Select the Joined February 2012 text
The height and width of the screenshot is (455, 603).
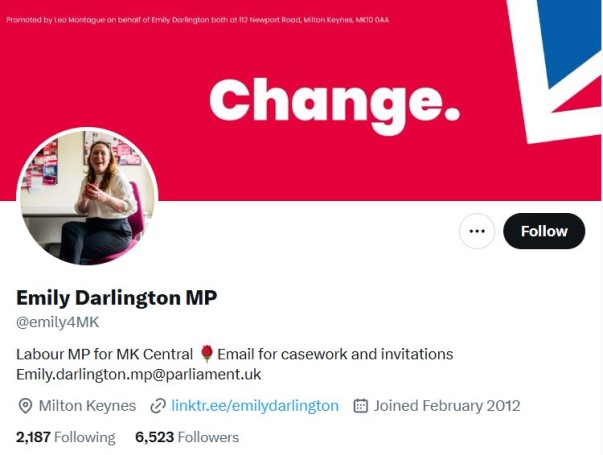pos(447,406)
